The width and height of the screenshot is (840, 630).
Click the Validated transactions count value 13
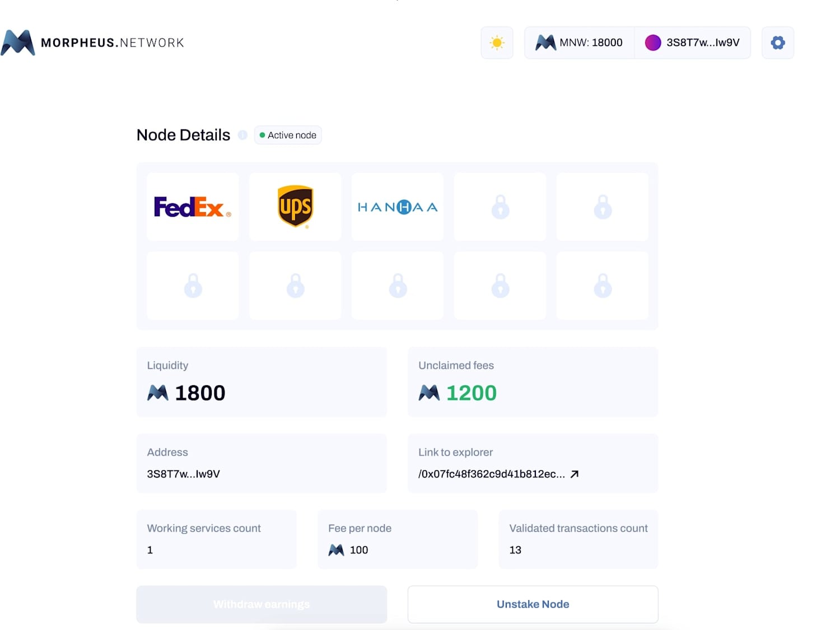click(515, 550)
